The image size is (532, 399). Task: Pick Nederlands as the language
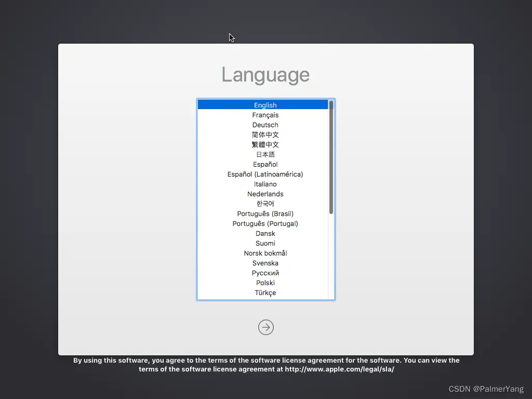[x=265, y=194]
